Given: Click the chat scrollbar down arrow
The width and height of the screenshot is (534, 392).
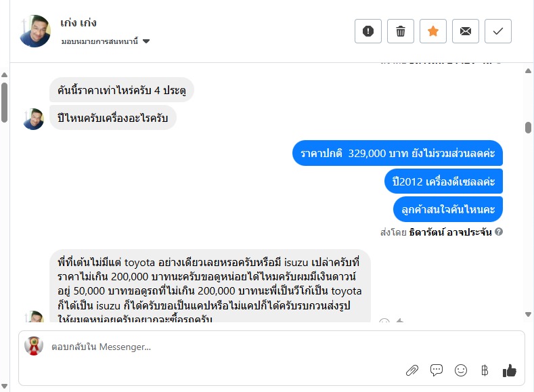Looking at the screenshot, I should (528, 314).
